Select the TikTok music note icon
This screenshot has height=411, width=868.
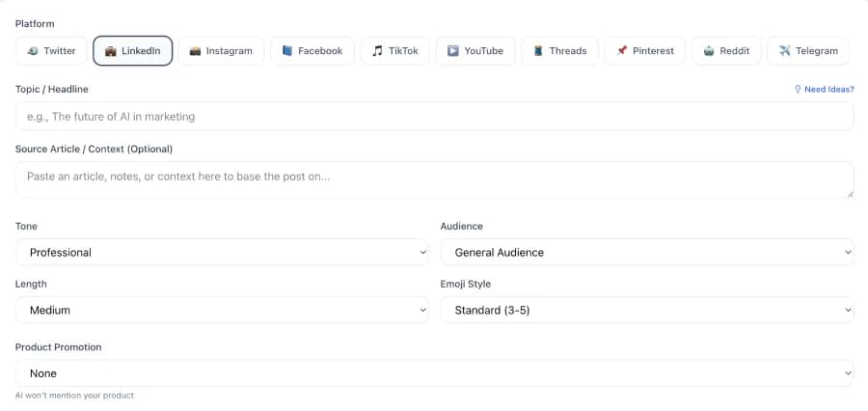(378, 51)
